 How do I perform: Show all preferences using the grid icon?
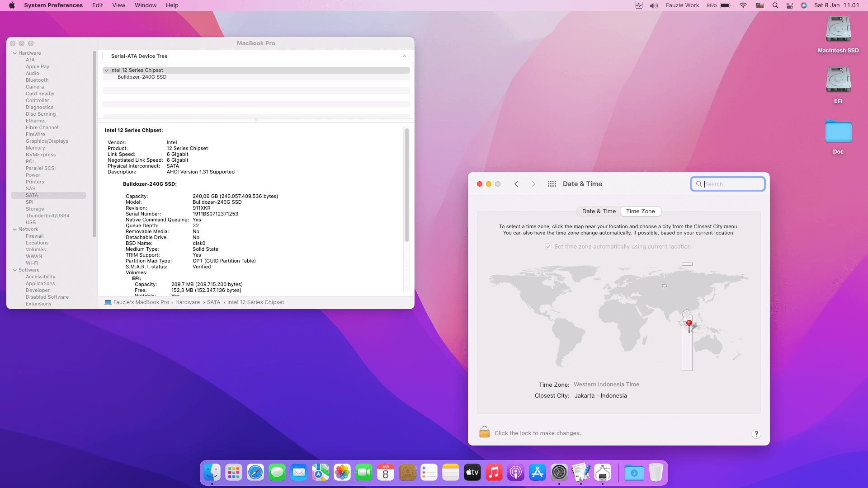552,184
